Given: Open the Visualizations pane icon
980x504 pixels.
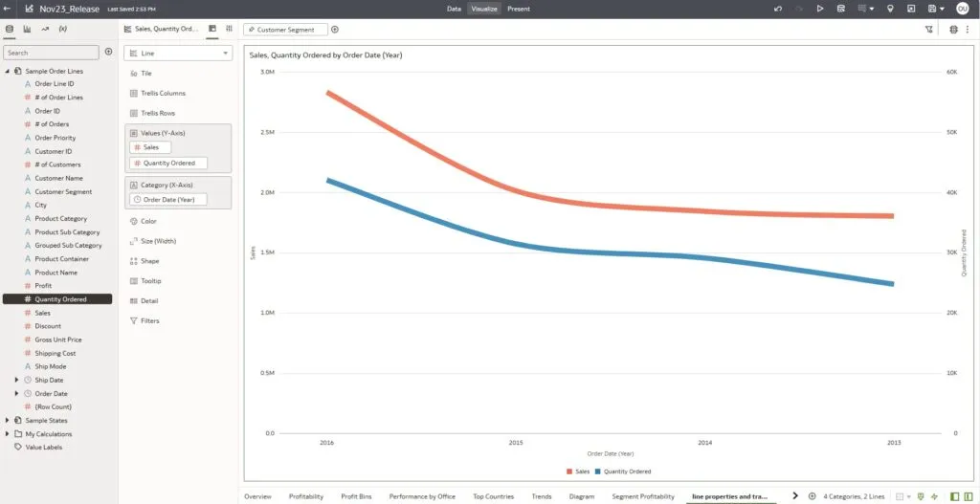Looking at the screenshot, I should [27, 30].
